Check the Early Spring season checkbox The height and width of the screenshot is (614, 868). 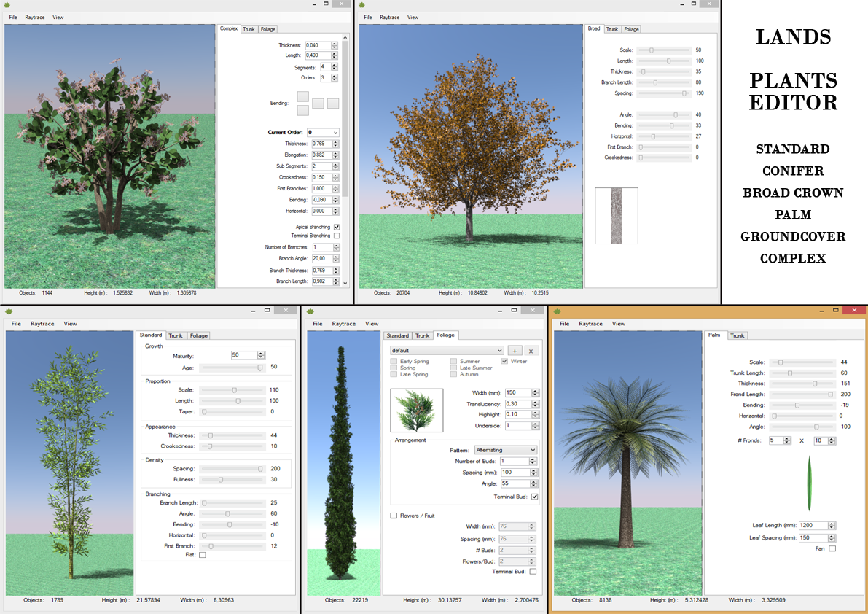point(394,361)
